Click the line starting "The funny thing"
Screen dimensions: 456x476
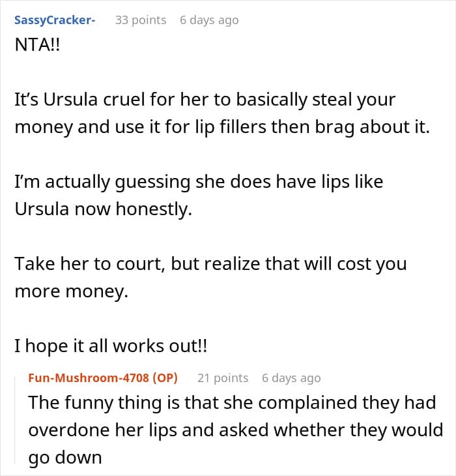pyautogui.click(x=231, y=402)
